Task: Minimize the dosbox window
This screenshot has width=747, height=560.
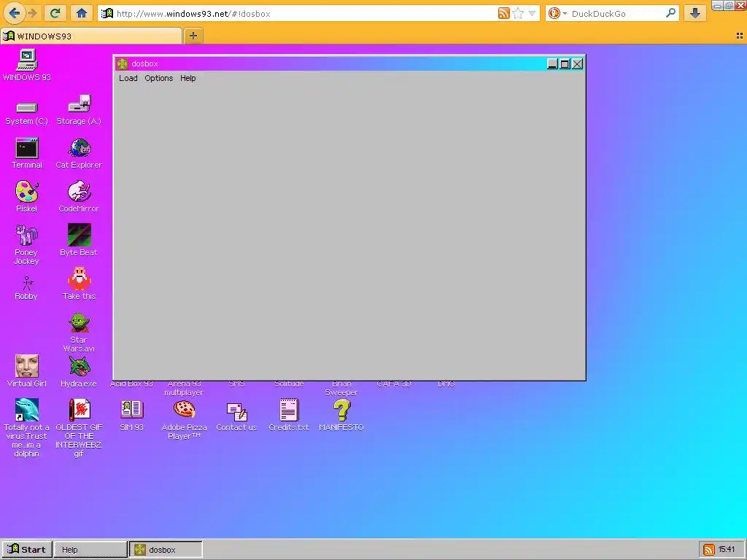Action: (552, 64)
